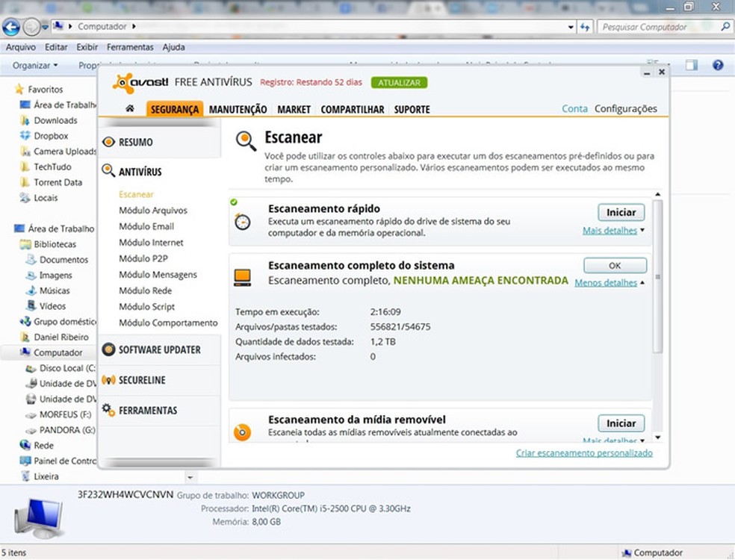Click the Ferramentas gears icon
735x560 pixels.
pos(109,410)
